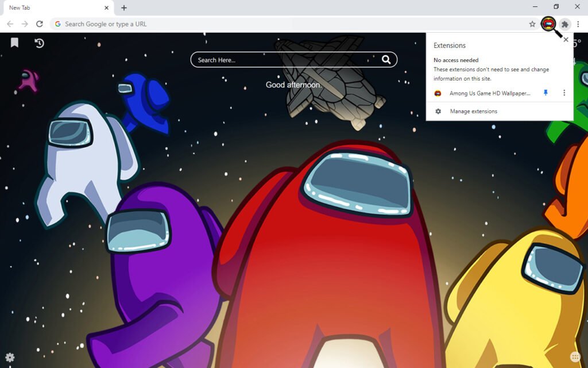Open a new tab with the plus button
Screen dimensions: 588x368
pyautogui.click(x=124, y=7)
